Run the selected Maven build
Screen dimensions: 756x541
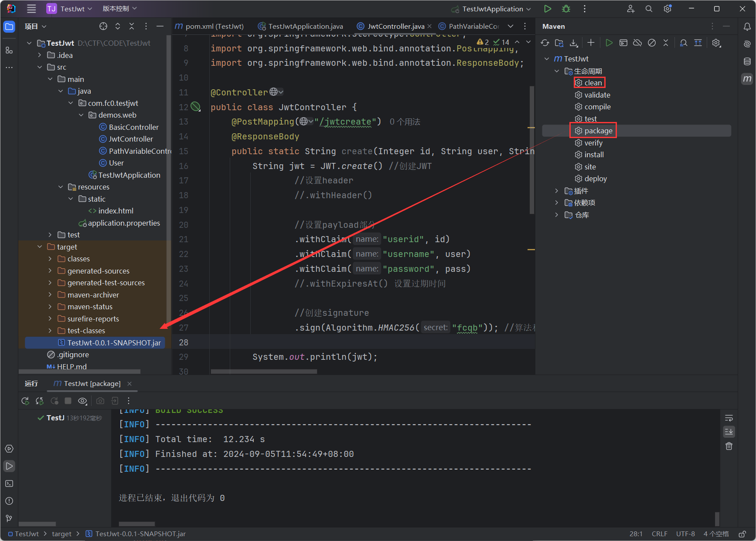pos(609,43)
